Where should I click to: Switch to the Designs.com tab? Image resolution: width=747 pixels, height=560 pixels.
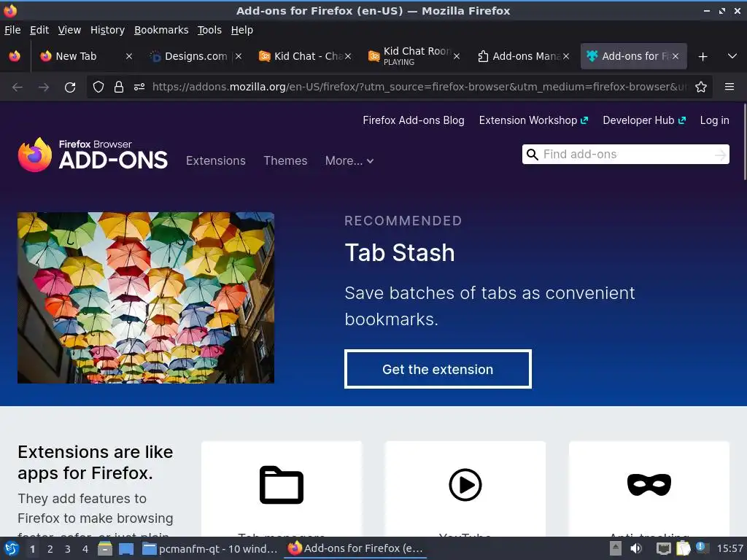196,56
